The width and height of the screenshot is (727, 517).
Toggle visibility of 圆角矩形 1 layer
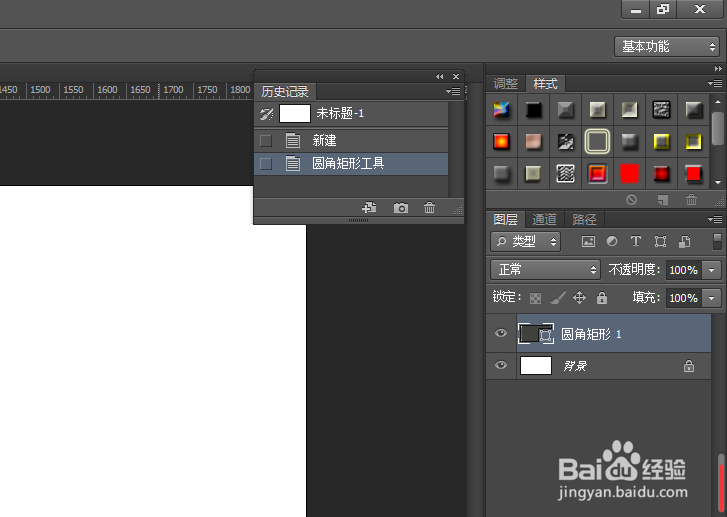pyautogui.click(x=501, y=333)
